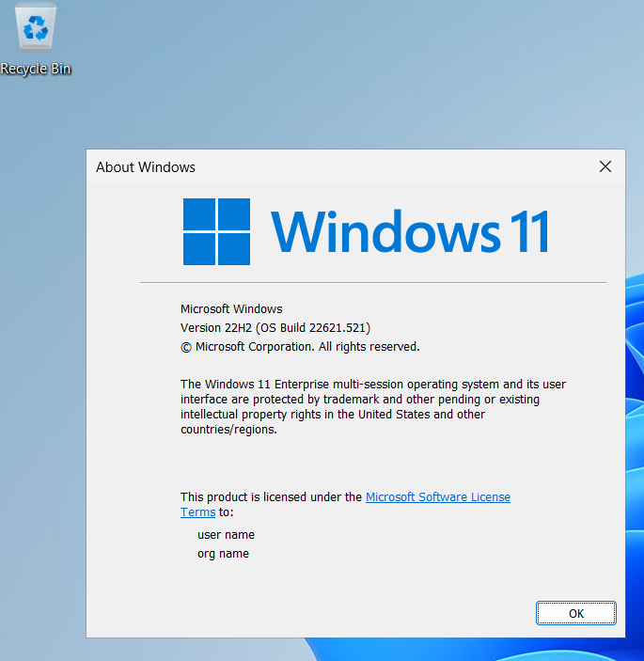Click the 'About Windows' title bar text

(146, 167)
